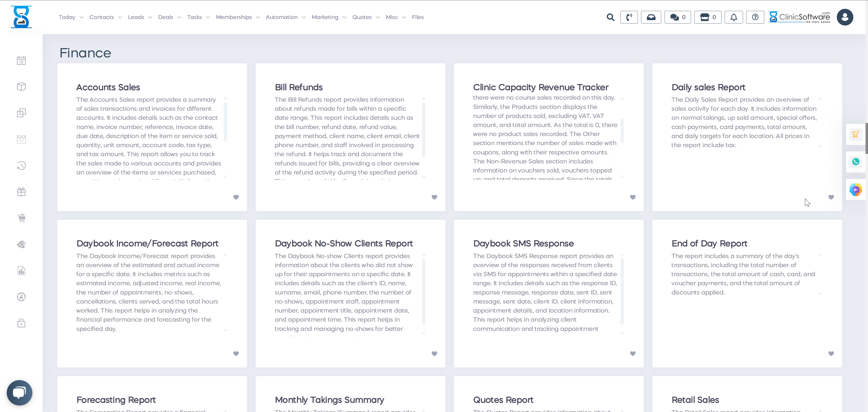Favorite the Accounts Sales report

pos(236,197)
